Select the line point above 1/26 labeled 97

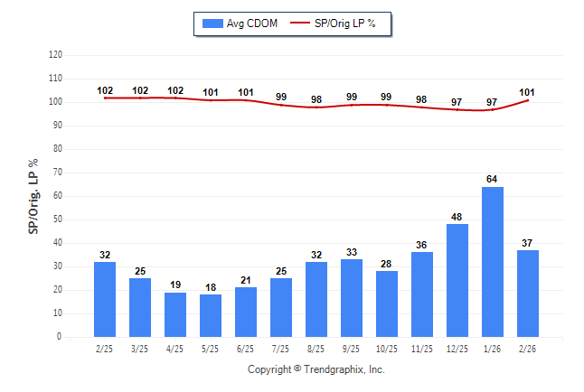[x=493, y=109]
